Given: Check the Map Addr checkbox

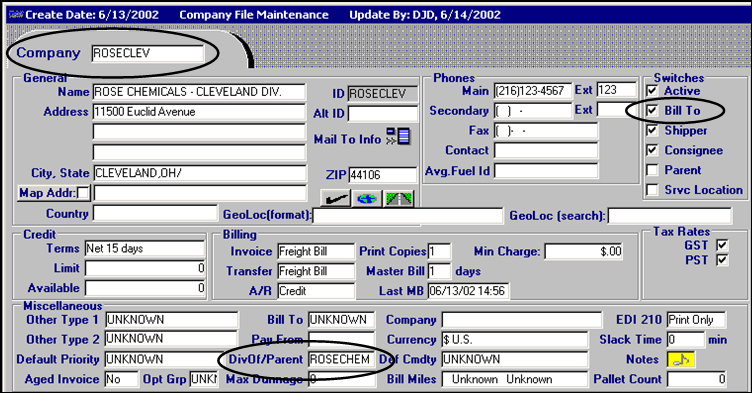Looking at the screenshot, I should [83, 193].
